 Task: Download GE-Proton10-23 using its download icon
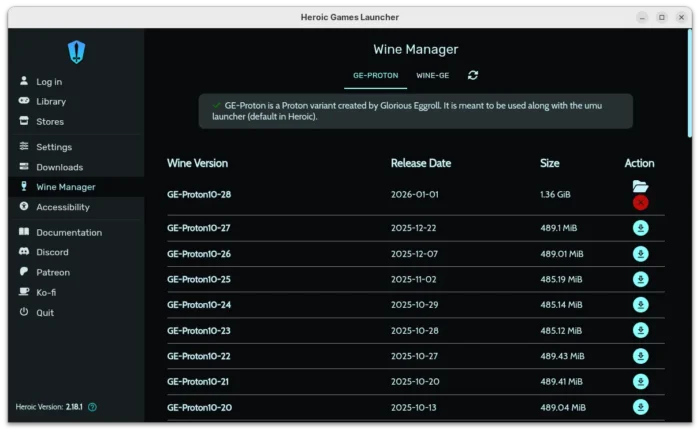coord(640,331)
